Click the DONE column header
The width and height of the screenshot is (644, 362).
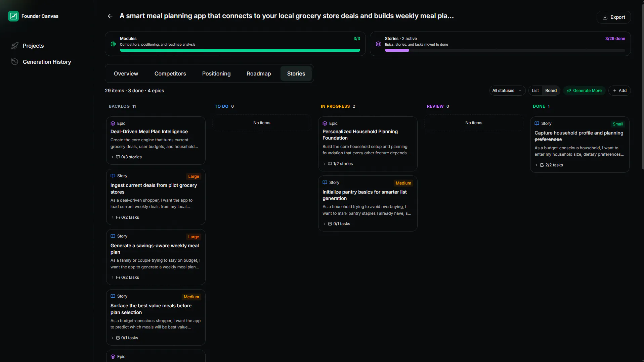(541, 106)
